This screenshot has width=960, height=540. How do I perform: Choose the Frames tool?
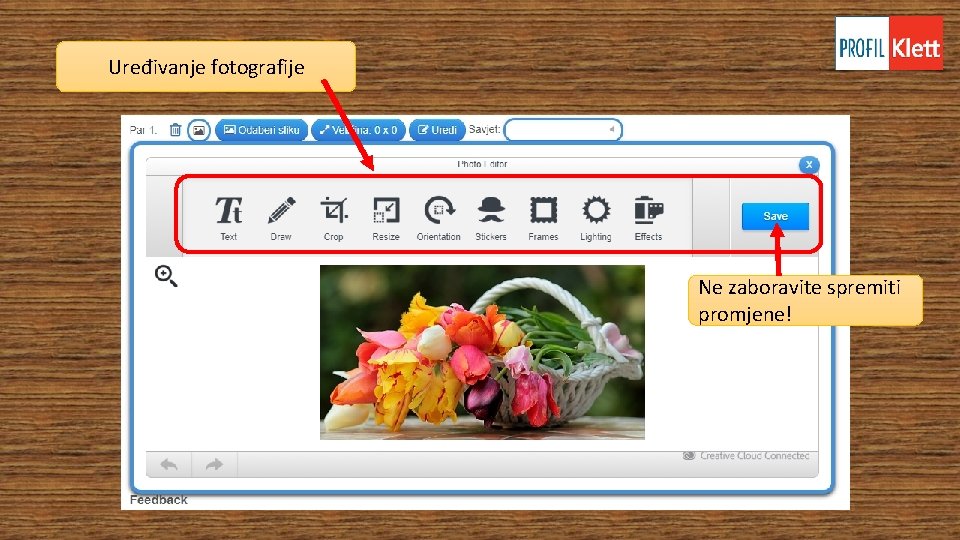click(x=544, y=218)
